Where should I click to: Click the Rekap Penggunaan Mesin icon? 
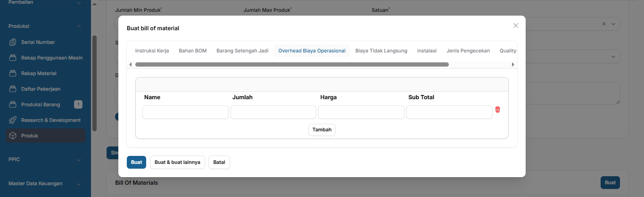pos(13,58)
